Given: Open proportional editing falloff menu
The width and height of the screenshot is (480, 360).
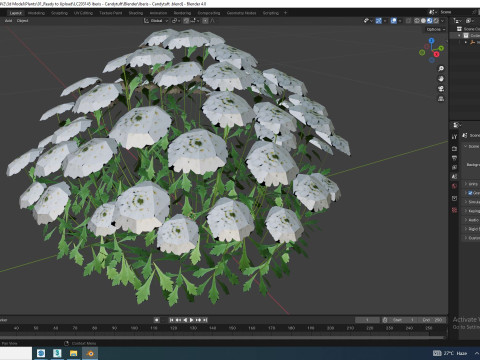Looking at the screenshot, I should 212,21.
